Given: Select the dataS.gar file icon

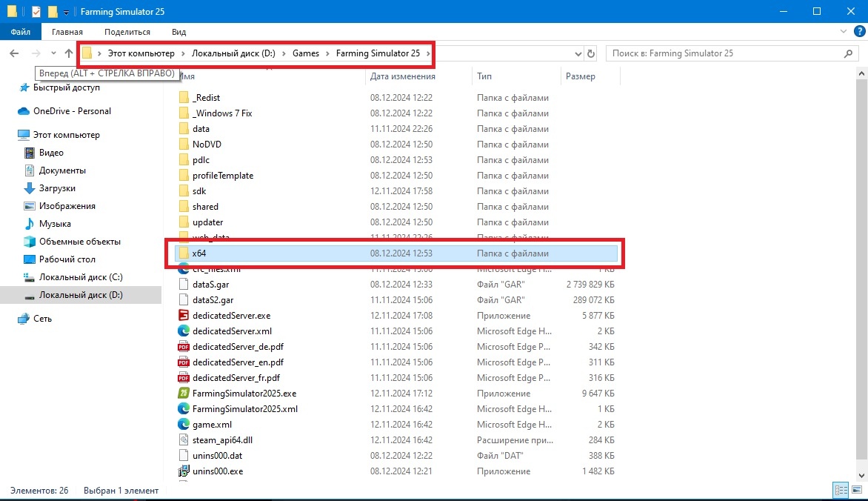Looking at the screenshot, I should [184, 285].
